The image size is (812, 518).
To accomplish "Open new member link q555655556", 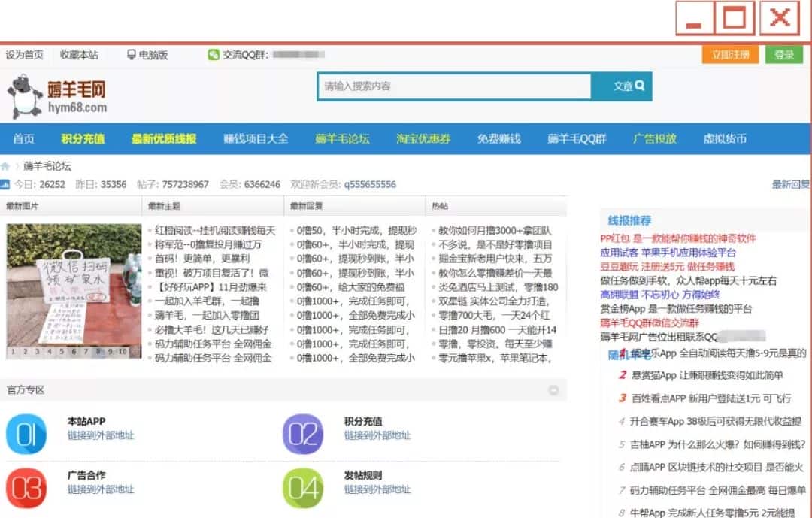I will 370,184.
